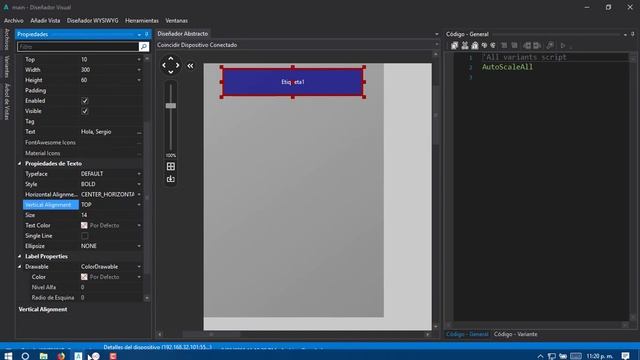Open the Drawable dropdown showing ColorDrawable
Screen dimensions: 640x360
(139, 267)
